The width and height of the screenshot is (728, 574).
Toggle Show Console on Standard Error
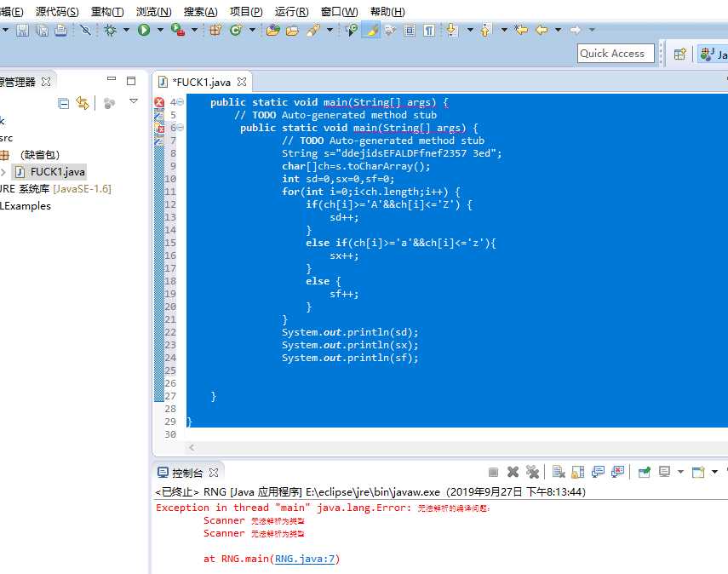(617, 473)
